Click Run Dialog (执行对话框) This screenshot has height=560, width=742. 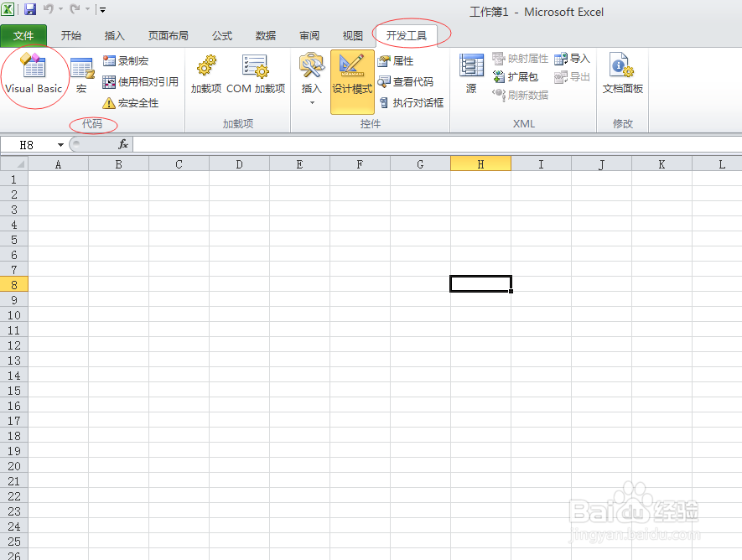(x=411, y=102)
